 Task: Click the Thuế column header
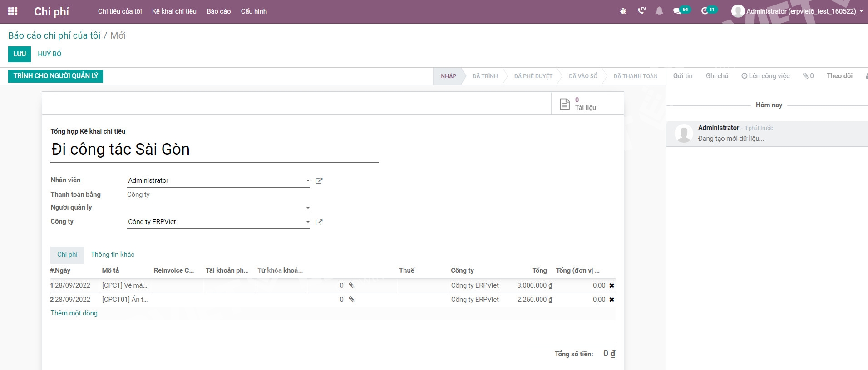coord(407,270)
